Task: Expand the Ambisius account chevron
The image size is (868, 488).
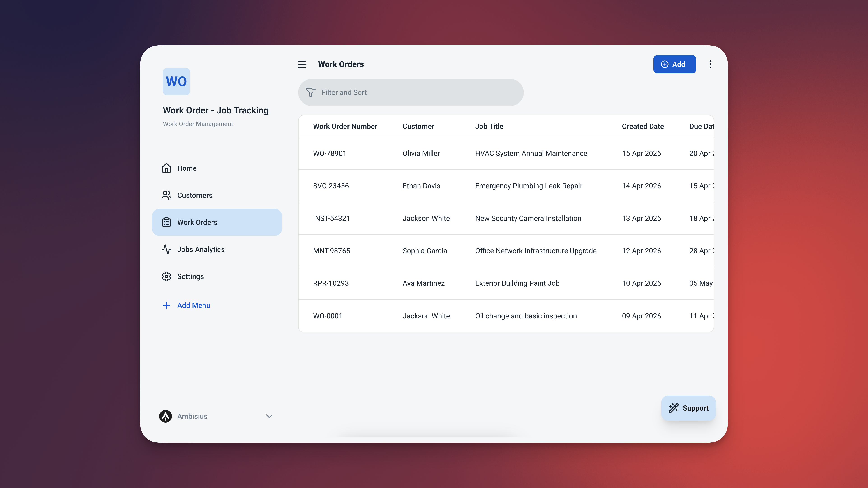Action: 269,416
